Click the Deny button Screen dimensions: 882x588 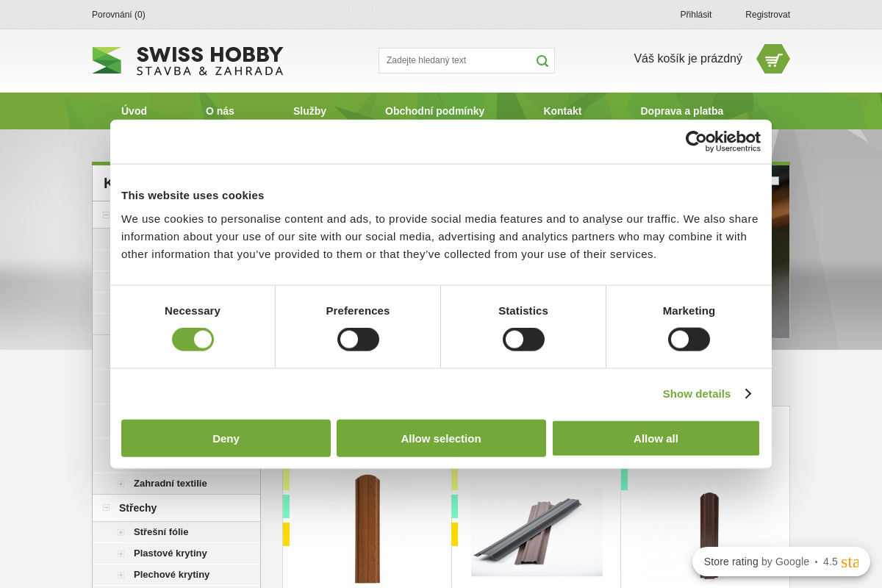(226, 438)
